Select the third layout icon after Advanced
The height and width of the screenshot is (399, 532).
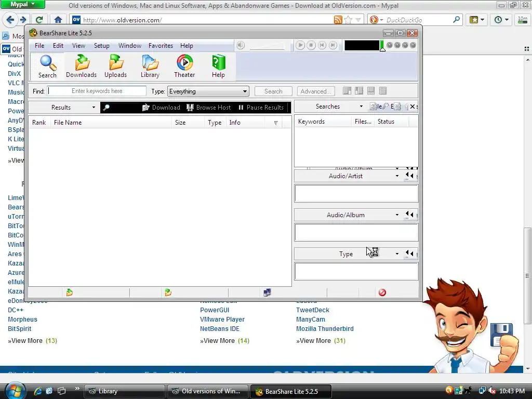pos(371,91)
